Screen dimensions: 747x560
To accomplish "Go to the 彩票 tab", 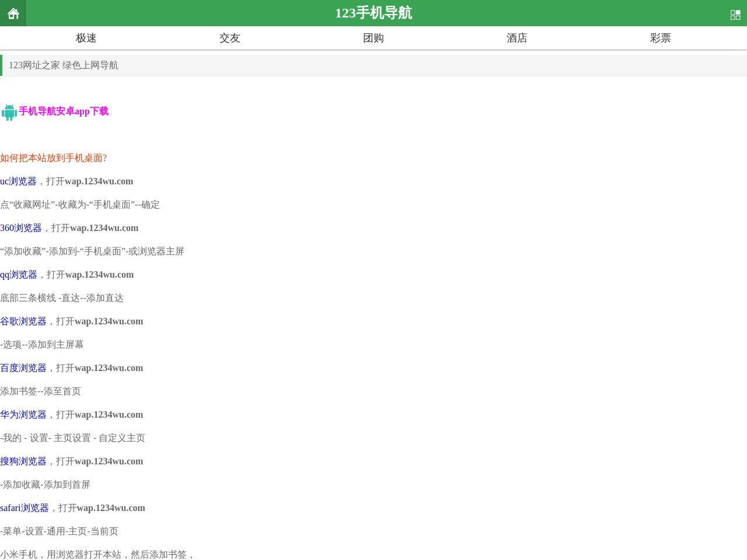I will 661,38.
